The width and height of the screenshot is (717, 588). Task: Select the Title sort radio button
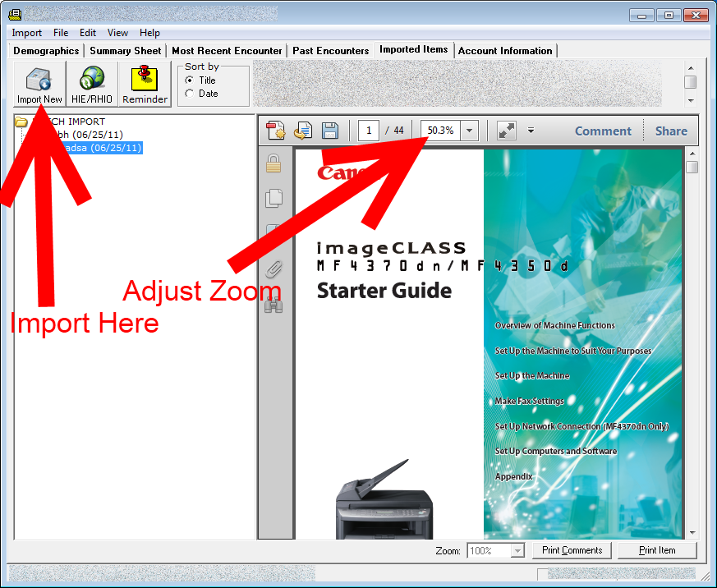point(189,80)
